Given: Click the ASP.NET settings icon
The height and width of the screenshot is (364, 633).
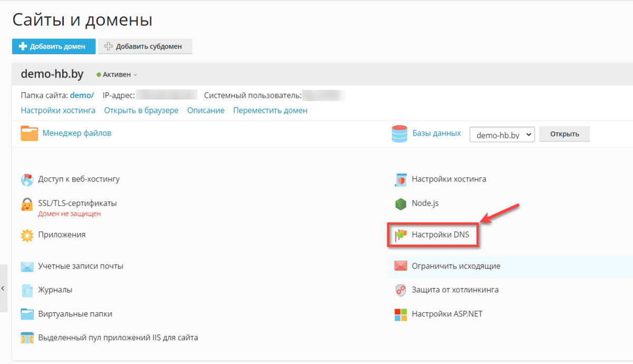Looking at the screenshot, I should [401, 314].
